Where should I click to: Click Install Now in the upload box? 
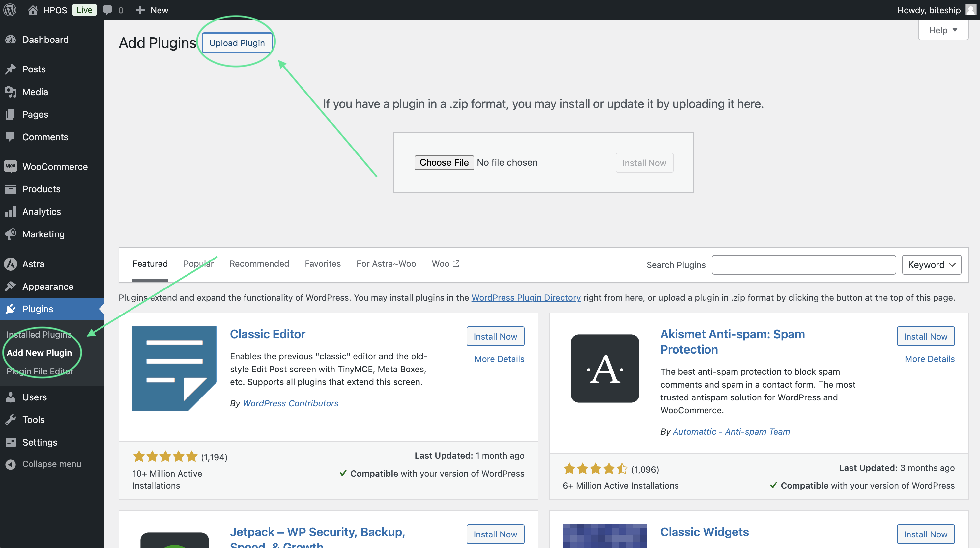[x=644, y=163]
